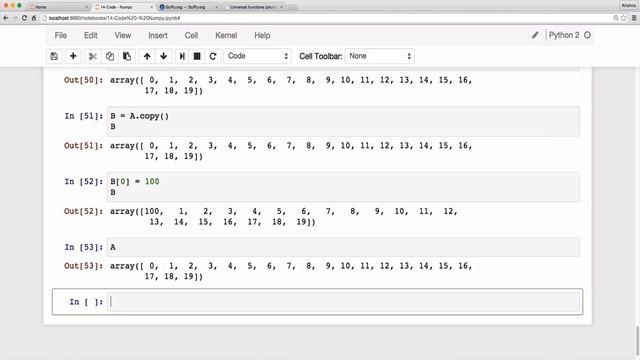Insert a new cell below with plus icon

tap(73, 56)
